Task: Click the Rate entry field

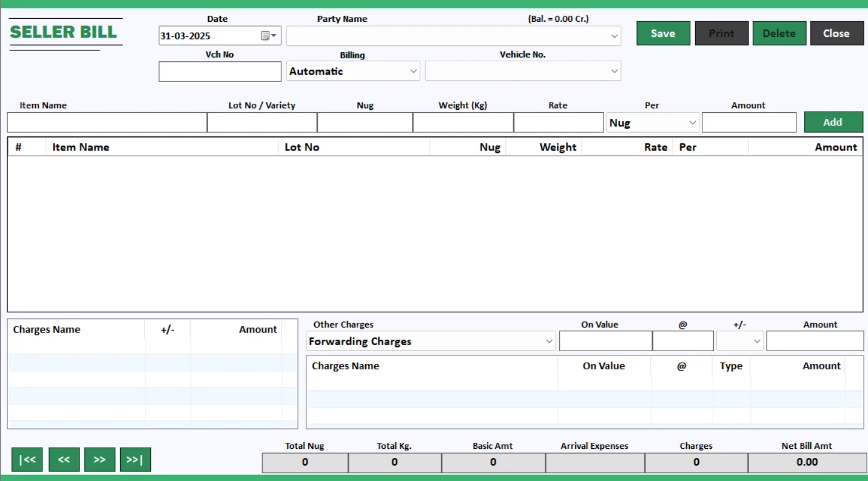Action: (559, 123)
